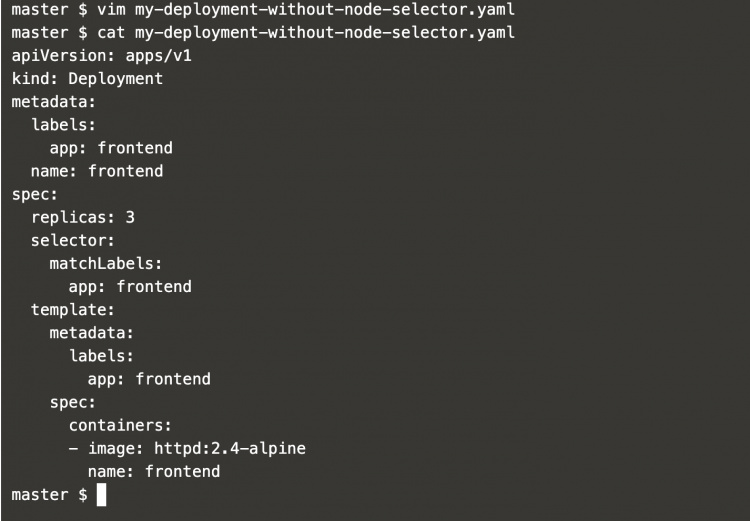Click the top-level metadata: key
Viewport: 750px width, 521px height.
[x=45, y=101]
